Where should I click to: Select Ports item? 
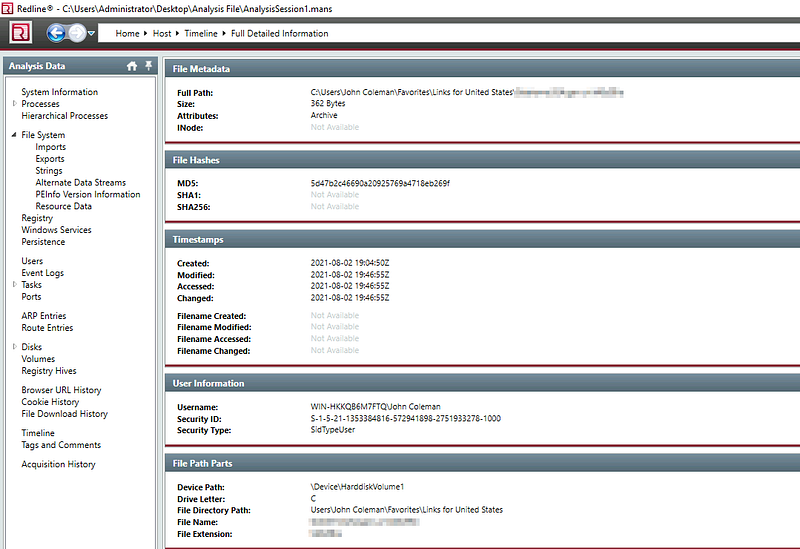[x=31, y=296]
